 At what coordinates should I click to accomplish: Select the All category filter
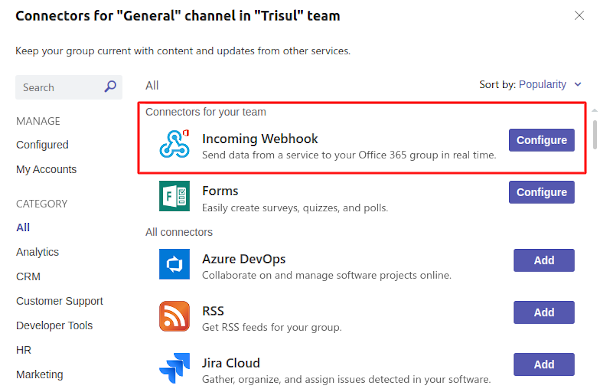[x=23, y=228]
